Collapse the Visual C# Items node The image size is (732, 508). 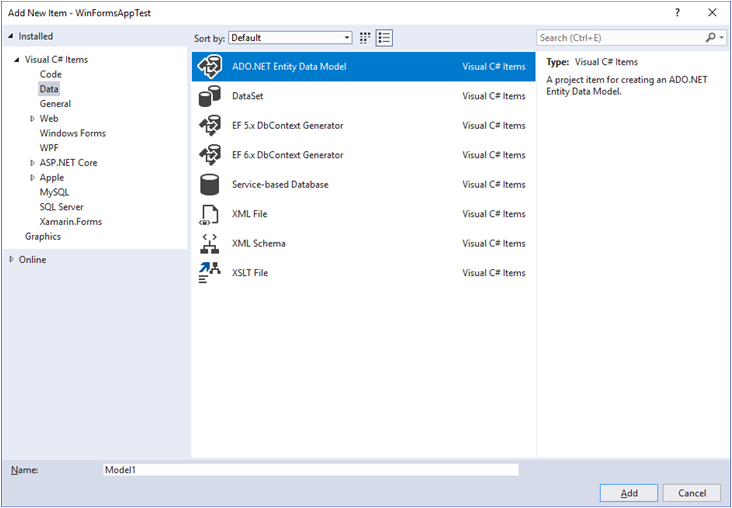17,60
